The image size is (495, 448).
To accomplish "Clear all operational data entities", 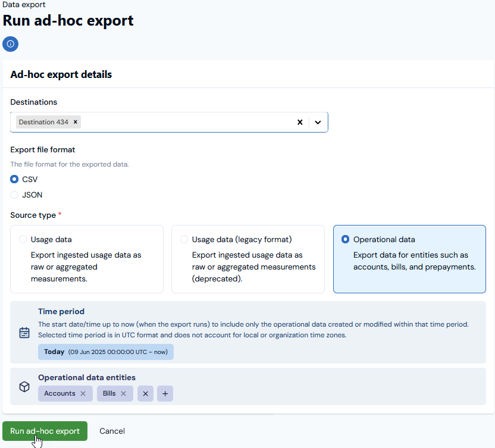I will [x=146, y=394].
